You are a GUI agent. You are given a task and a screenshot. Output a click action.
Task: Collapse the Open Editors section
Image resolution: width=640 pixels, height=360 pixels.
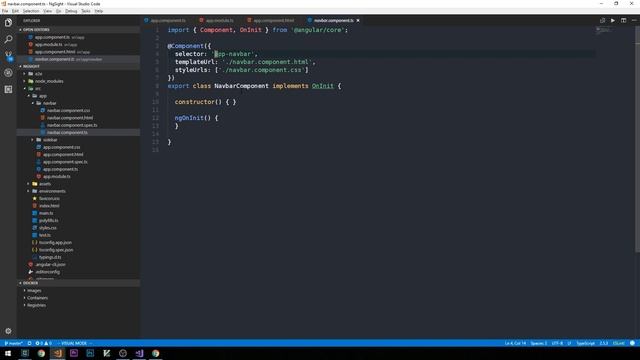[x=78, y=30]
